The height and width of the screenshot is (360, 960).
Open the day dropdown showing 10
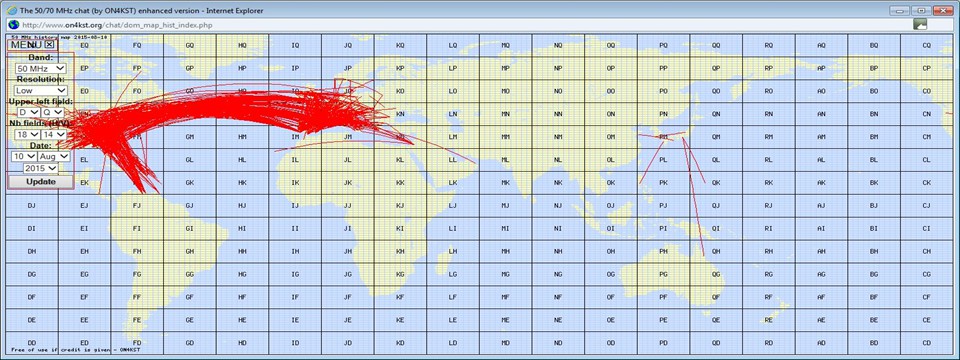coord(23,156)
